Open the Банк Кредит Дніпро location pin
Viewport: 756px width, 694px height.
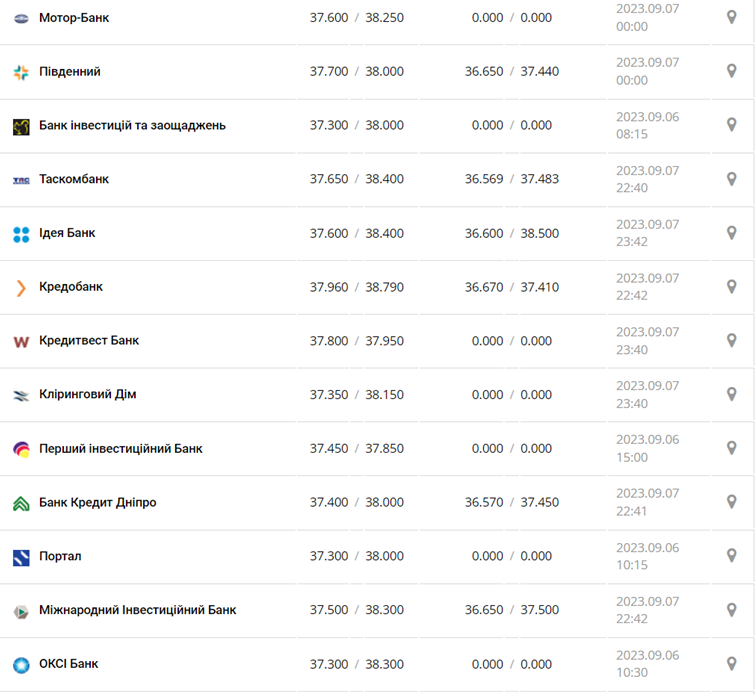point(731,502)
